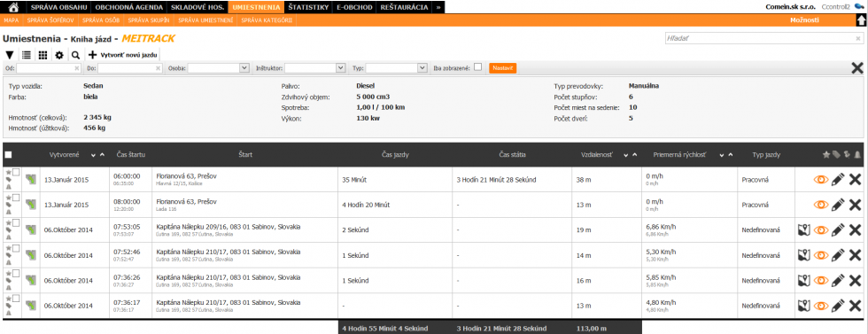Open Obchodná agenda menu
This screenshot has width=868, height=334.
pos(129,7)
